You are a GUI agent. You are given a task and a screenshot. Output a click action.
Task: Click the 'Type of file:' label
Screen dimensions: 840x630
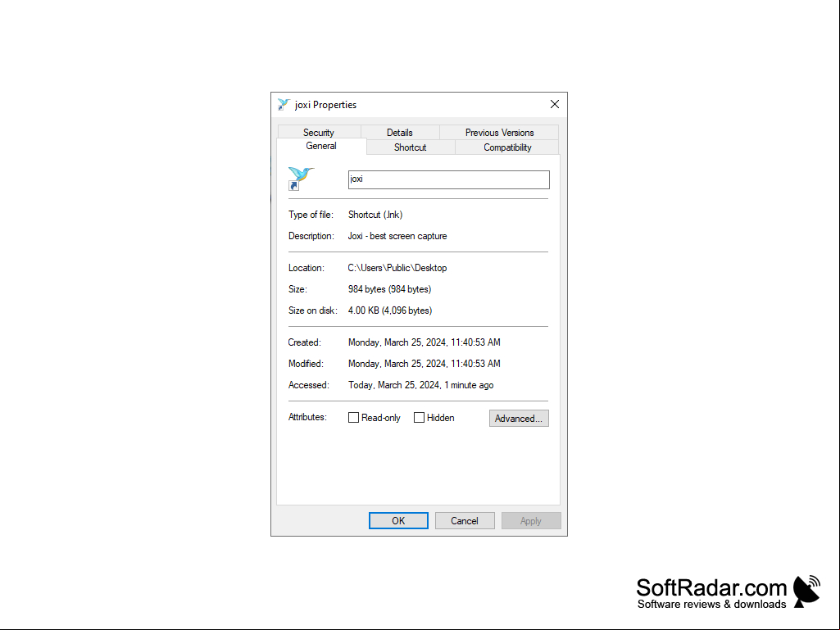tap(311, 215)
